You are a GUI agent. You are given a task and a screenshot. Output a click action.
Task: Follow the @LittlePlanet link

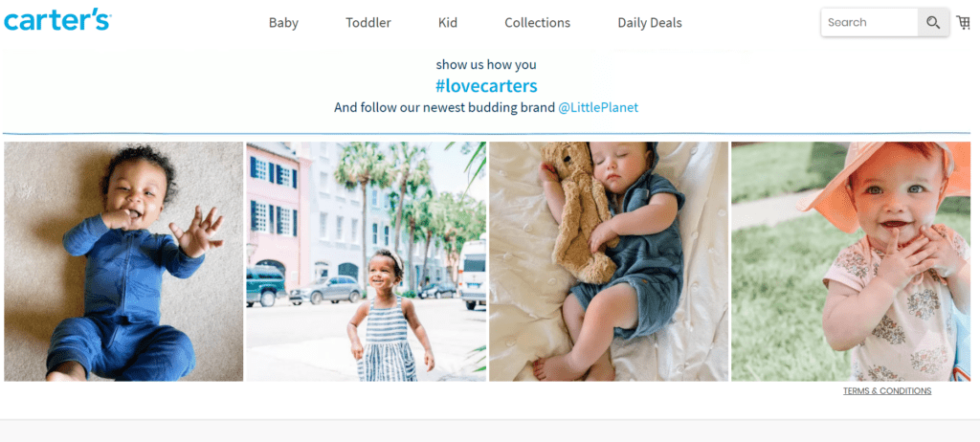click(x=598, y=108)
